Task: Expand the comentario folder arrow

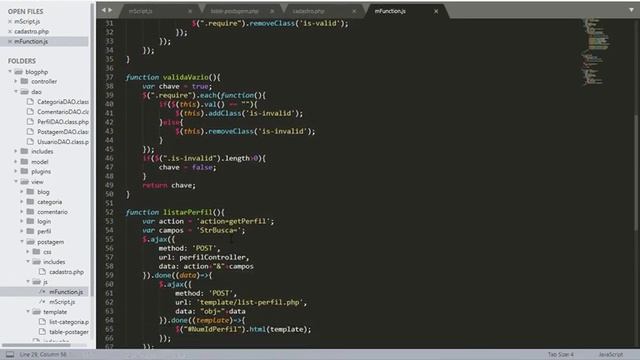Action: pyautogui.click(x=22, y=212)
